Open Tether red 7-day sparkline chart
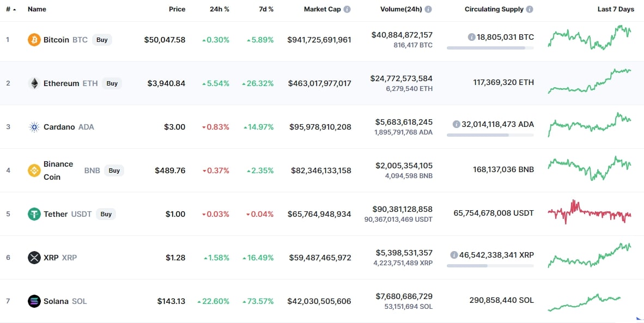The image size is (644, 323). coord(590,212)
